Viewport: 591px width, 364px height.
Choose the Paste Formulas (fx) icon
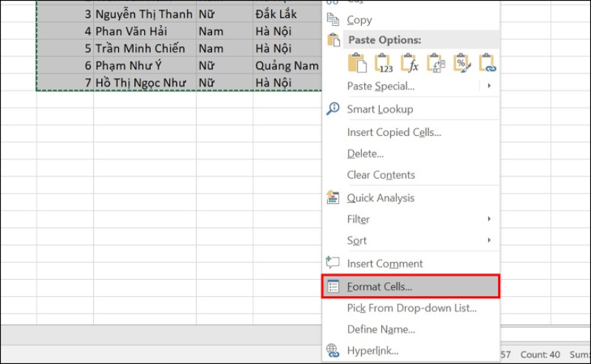(x=410, y=63)
